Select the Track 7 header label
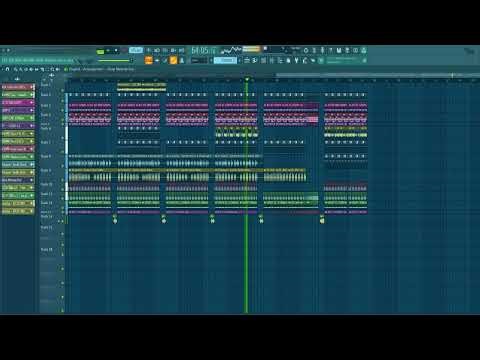480x360 pixels. point(46,142)
